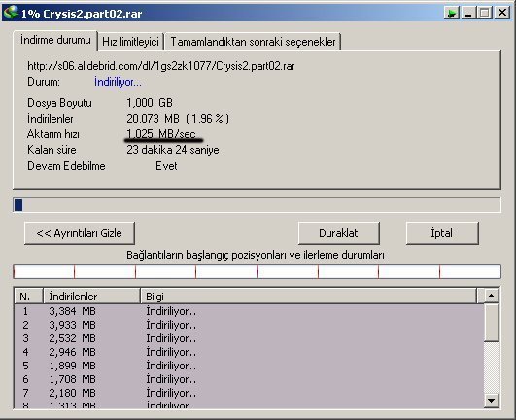Image resolution: width=516 pixels, height=420 pixels.
Task: Select connection row 4 with 2,946 MB
Action: 250,352
